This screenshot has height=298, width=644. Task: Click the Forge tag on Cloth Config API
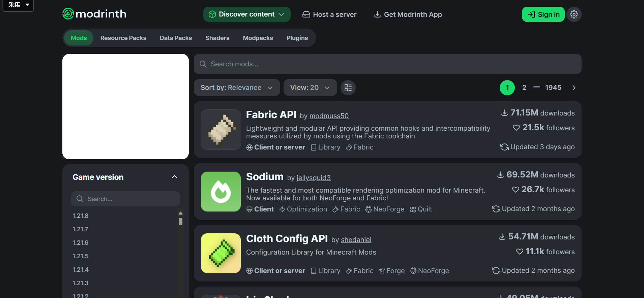[x=392, y=271]
